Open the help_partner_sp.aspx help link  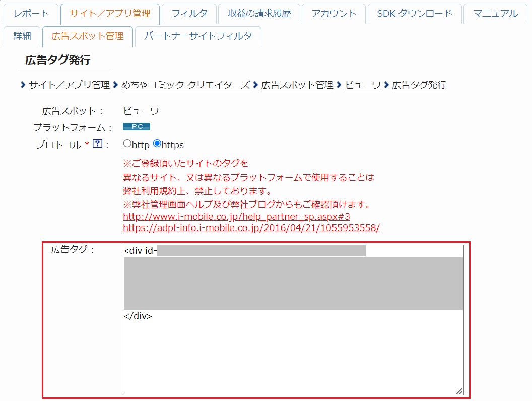236,216
